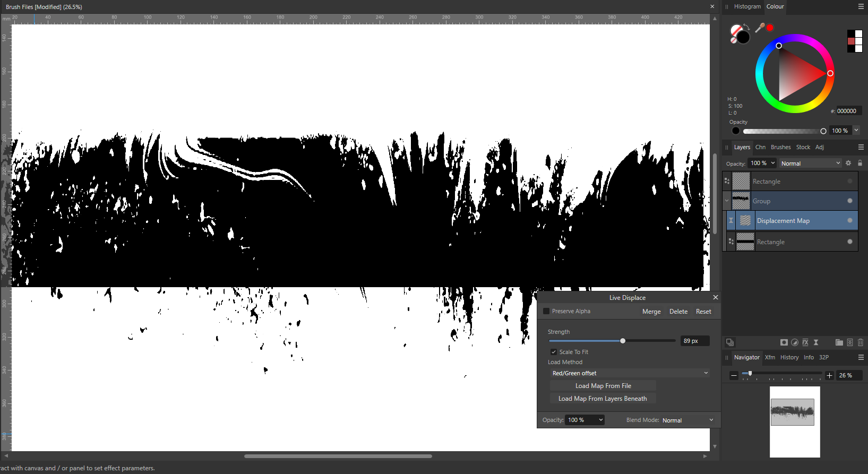Collapse the Group layer chevron
Image resolution: width=868 pixels, height=474 pixels.
point(727,201)
